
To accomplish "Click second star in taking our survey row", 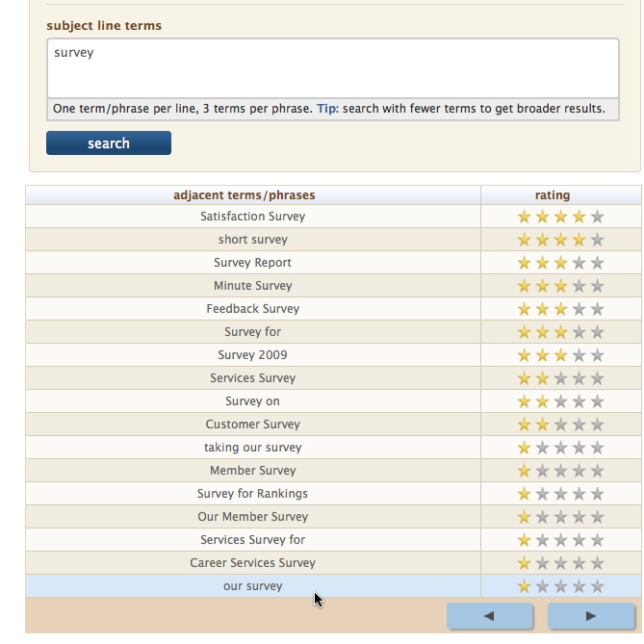I will tap(543, 448).
